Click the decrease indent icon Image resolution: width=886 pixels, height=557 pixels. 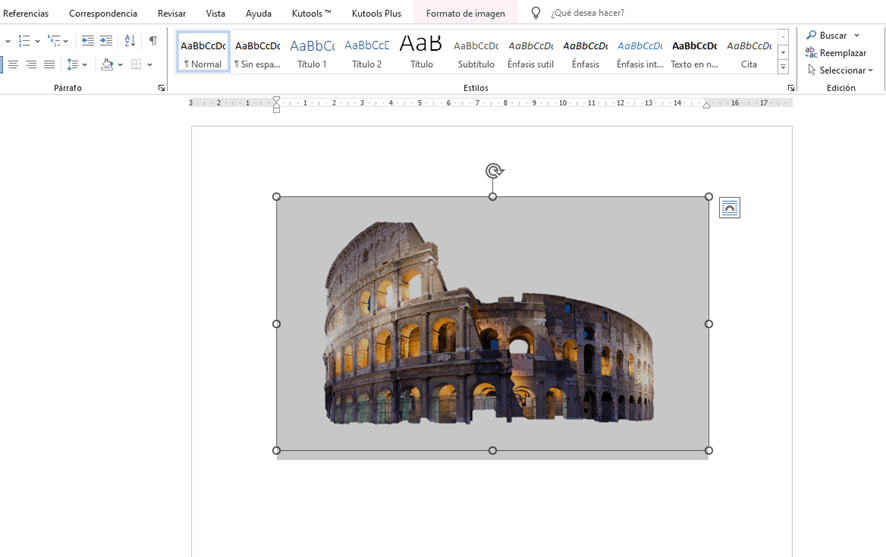pos(88,41)
